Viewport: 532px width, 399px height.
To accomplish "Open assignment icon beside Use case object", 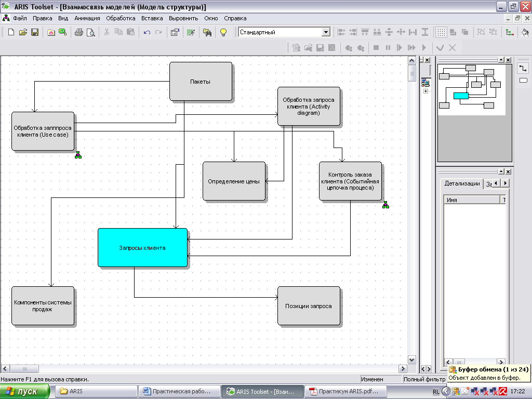I will tap(78, 155).
